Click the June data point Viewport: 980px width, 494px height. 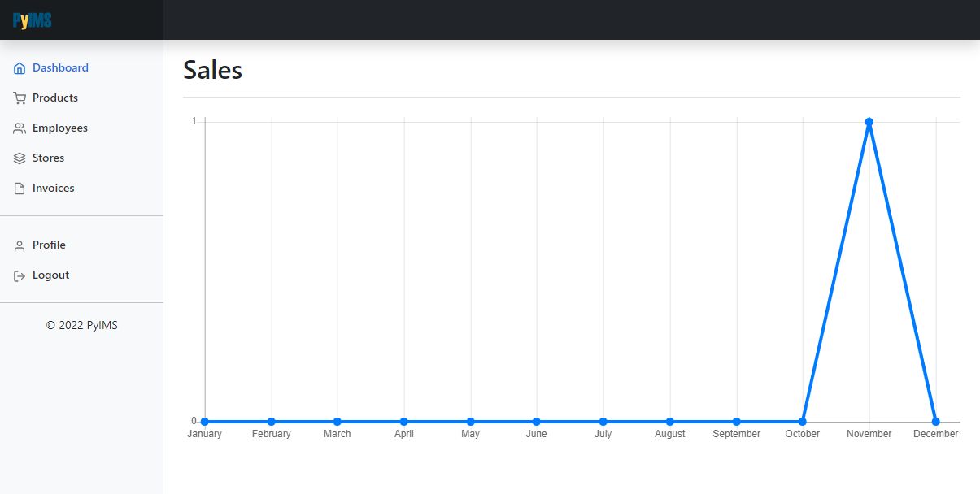pyautogui.click(x=537, y=422)
